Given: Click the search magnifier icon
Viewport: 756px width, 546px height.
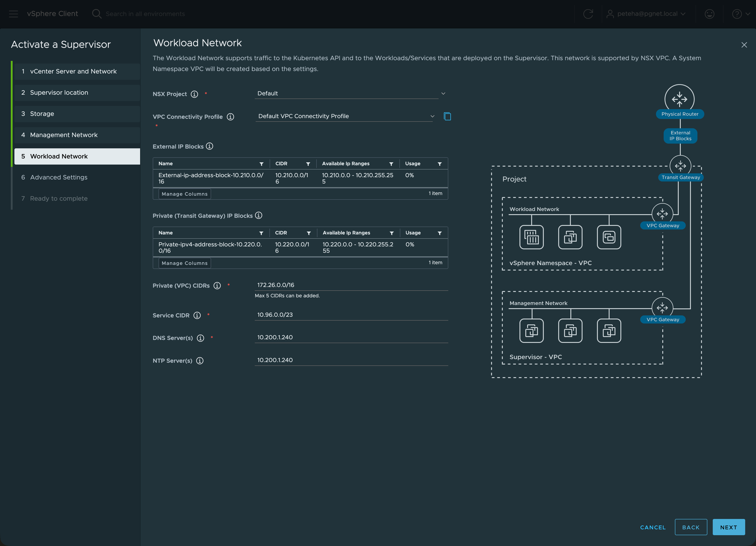Looking at the screenshot, I should (97, 14).
